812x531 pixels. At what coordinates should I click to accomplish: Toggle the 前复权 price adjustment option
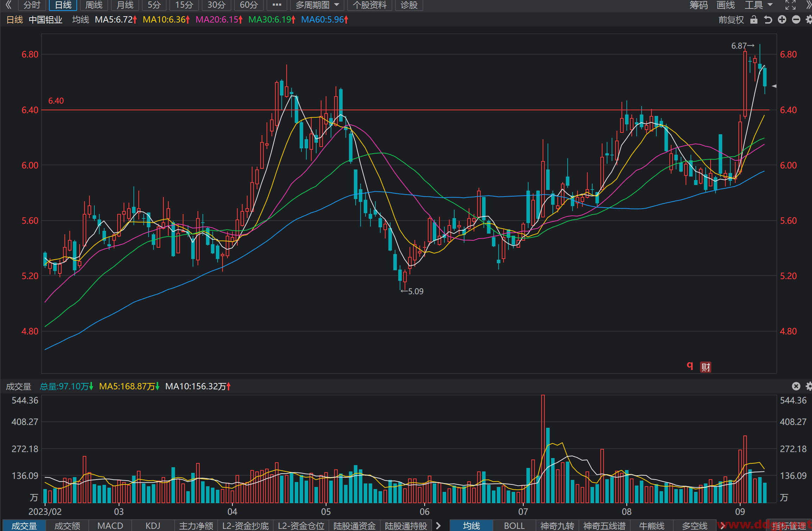[731, 20]
